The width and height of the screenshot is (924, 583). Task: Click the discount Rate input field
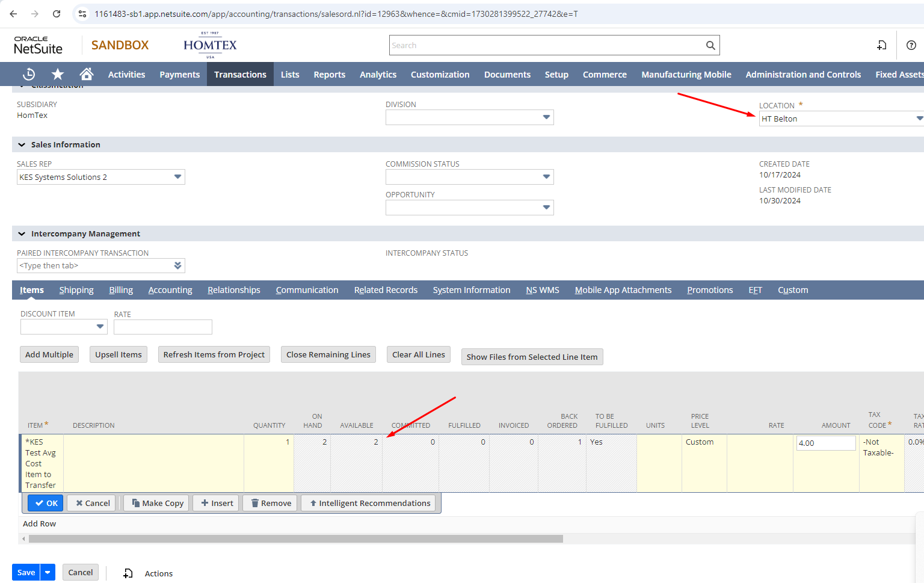[163, 327]
